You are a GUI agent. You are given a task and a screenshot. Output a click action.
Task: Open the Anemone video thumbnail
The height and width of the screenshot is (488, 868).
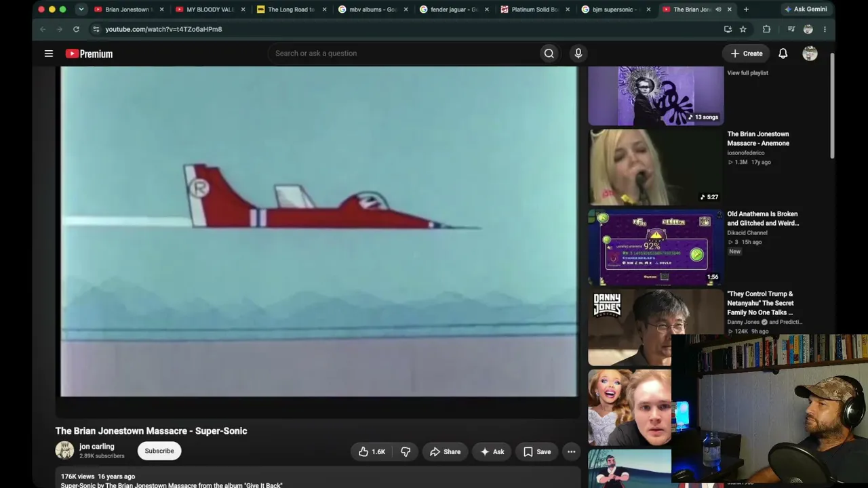click(656, 167)
